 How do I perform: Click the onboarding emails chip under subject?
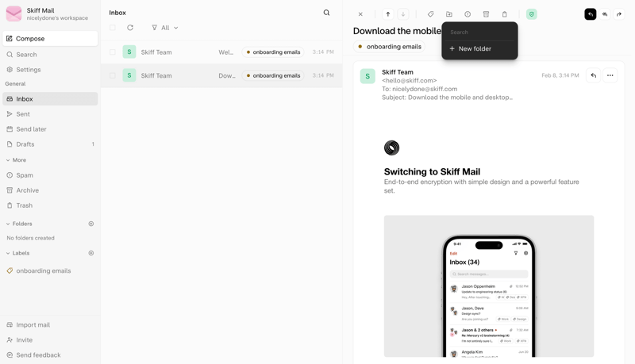(x=389, y=47)
